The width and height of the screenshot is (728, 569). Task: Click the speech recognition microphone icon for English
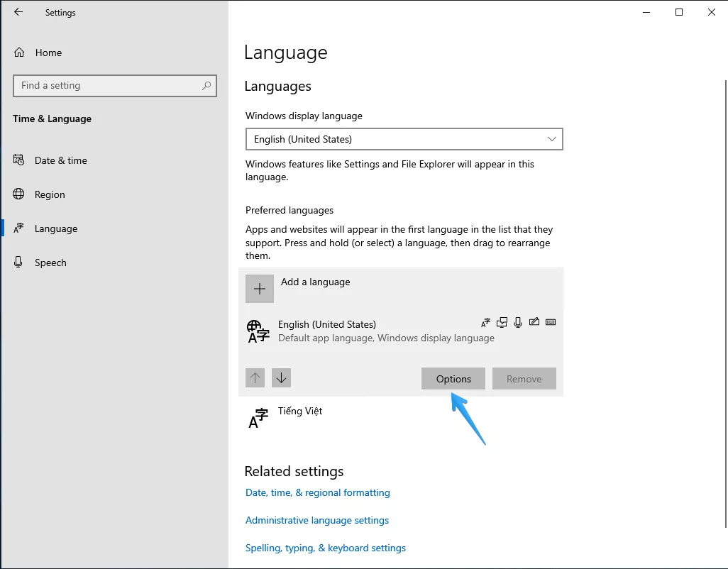[x=518, y=323]
